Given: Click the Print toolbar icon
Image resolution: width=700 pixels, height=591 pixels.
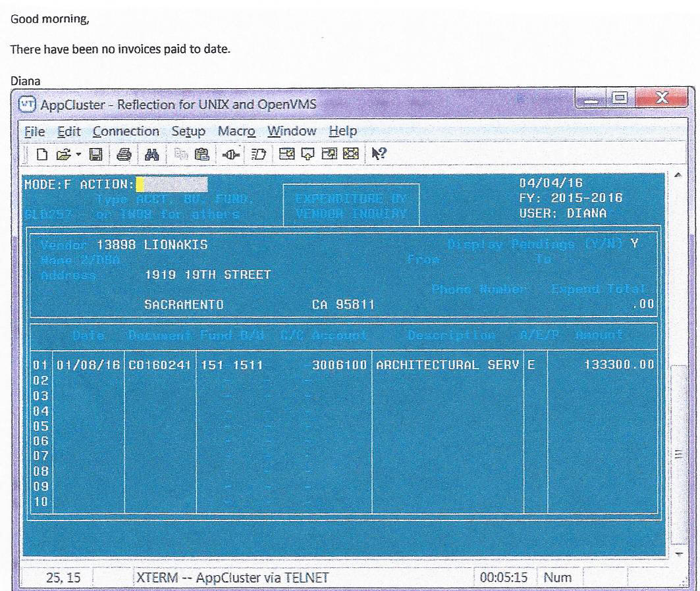Looking at the screenshot, I should (x=124, y=154).
